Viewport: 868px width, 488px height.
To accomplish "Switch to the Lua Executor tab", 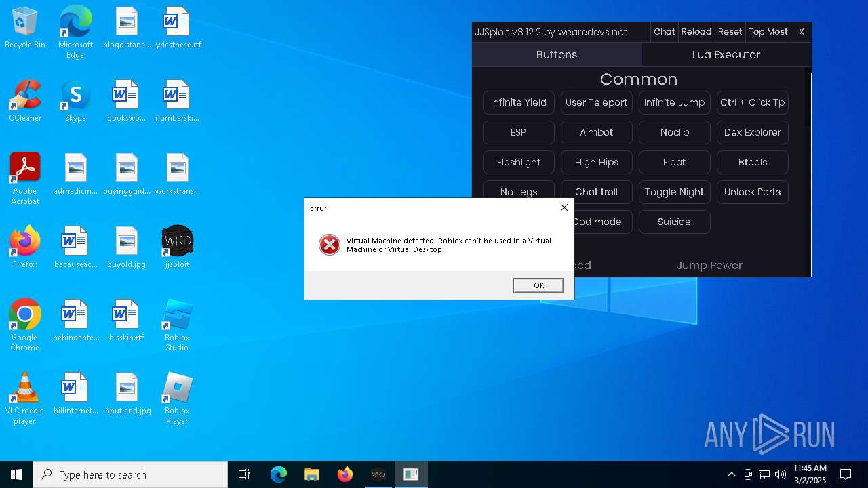I will [726, 55].
